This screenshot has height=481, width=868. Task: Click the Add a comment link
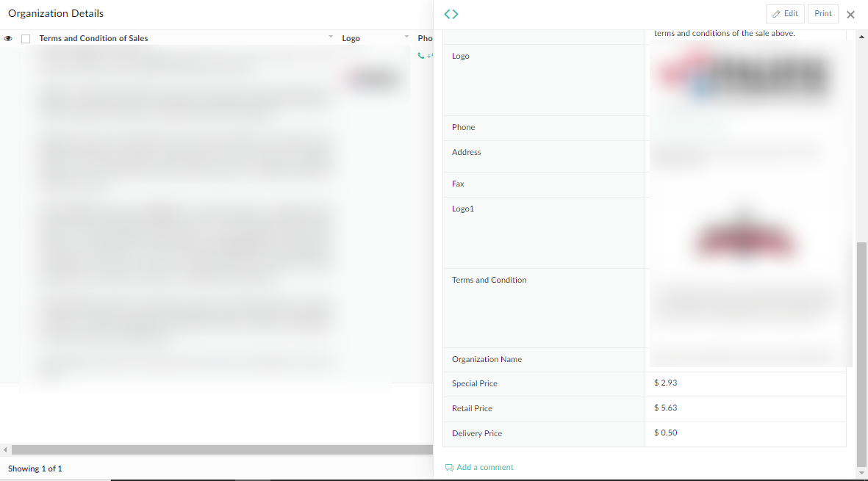click(484, 467)
